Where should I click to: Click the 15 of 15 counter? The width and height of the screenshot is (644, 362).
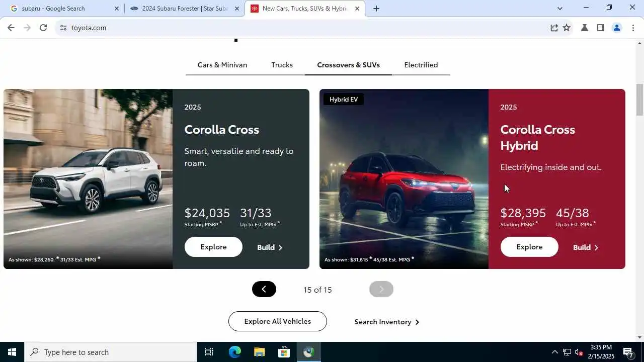click(317, 290)
